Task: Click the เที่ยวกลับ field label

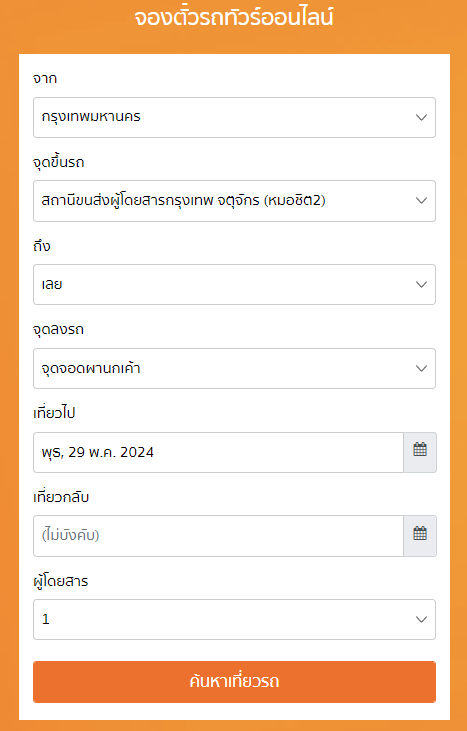Action: pos(61,497)
